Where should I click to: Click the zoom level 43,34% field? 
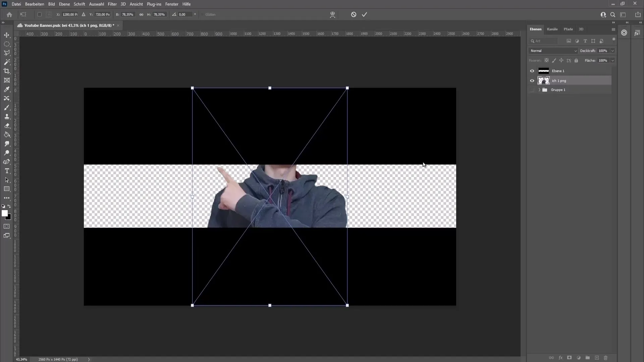pos(21,359)
